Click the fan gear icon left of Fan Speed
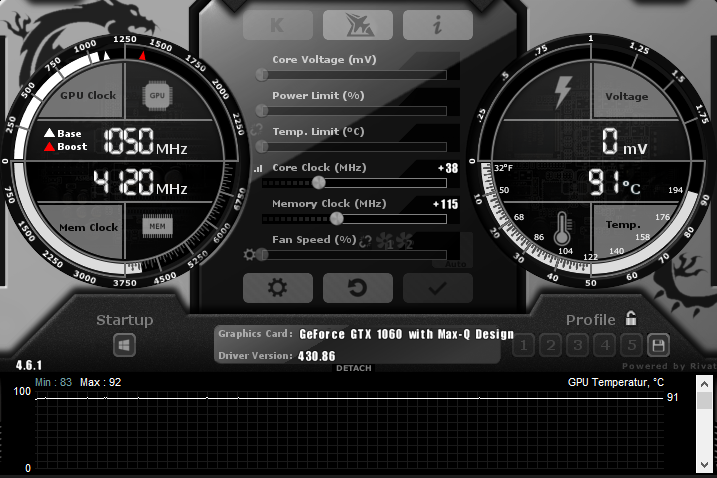The image size is (717, 478). click(x=249, y=255)
